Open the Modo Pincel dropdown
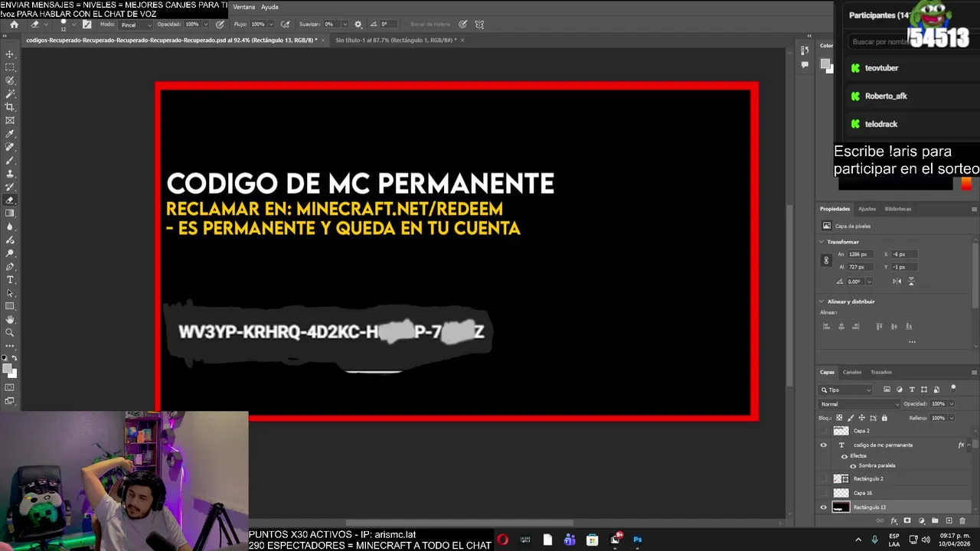 (135, 24)
